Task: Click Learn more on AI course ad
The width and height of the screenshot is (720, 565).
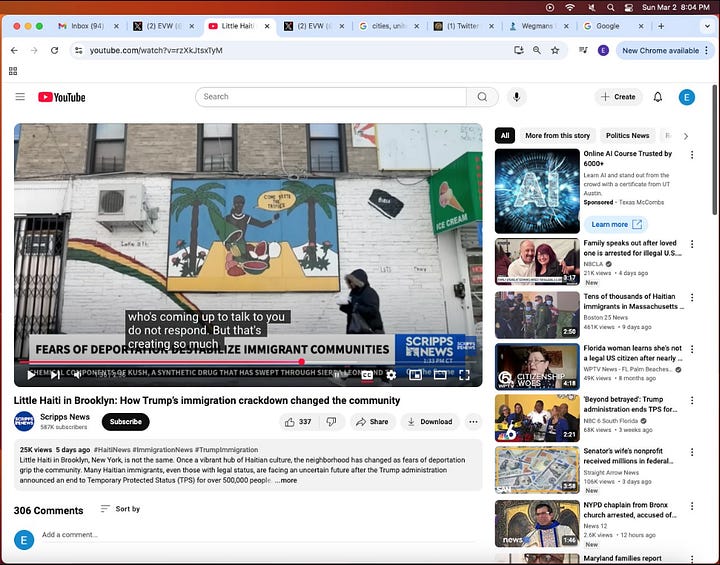Action: pyautogui.click(x=616, y=224)
